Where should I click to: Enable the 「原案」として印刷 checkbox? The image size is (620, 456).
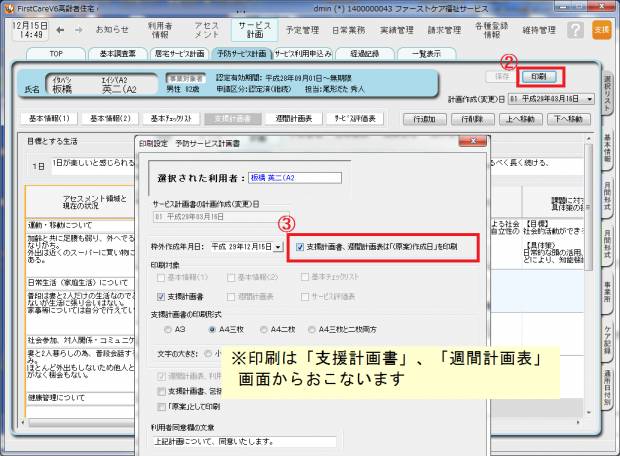[161, 407]
